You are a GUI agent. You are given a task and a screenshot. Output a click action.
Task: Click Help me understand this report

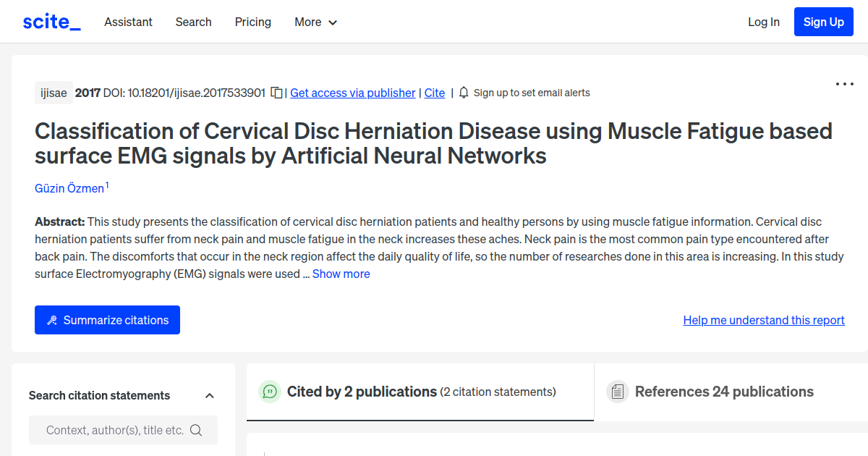coord(763,319)
